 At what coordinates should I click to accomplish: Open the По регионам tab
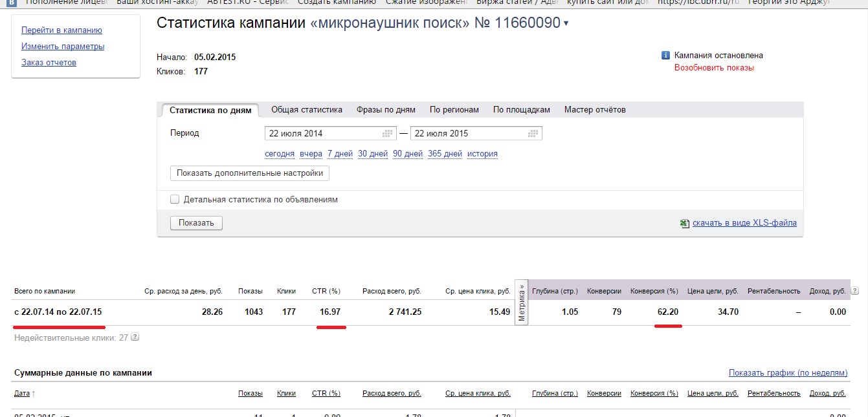454,110
